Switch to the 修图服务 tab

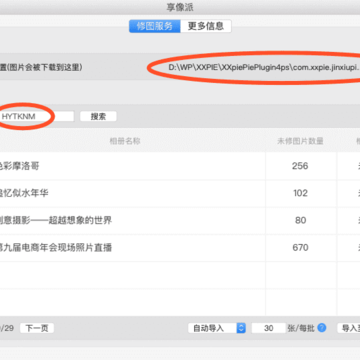tap(155, 26)
